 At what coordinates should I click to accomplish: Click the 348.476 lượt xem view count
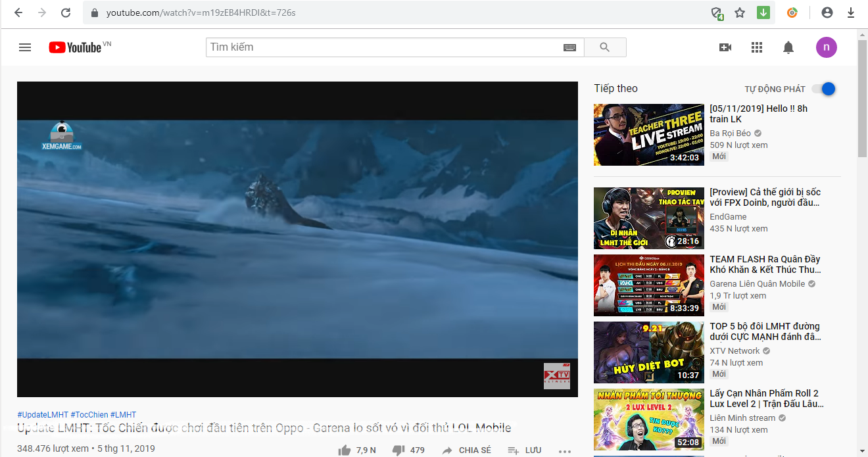coord(53,449)
